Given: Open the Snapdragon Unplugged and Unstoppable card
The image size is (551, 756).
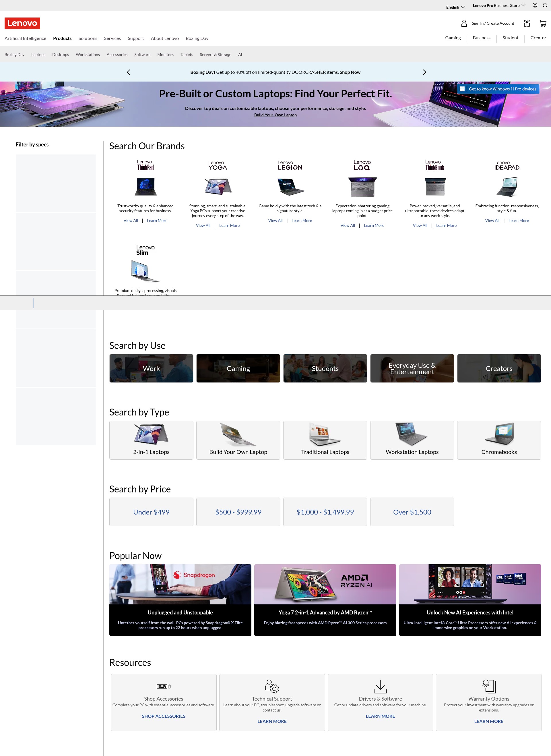Looking at the screenshot, I should (180, 600).
